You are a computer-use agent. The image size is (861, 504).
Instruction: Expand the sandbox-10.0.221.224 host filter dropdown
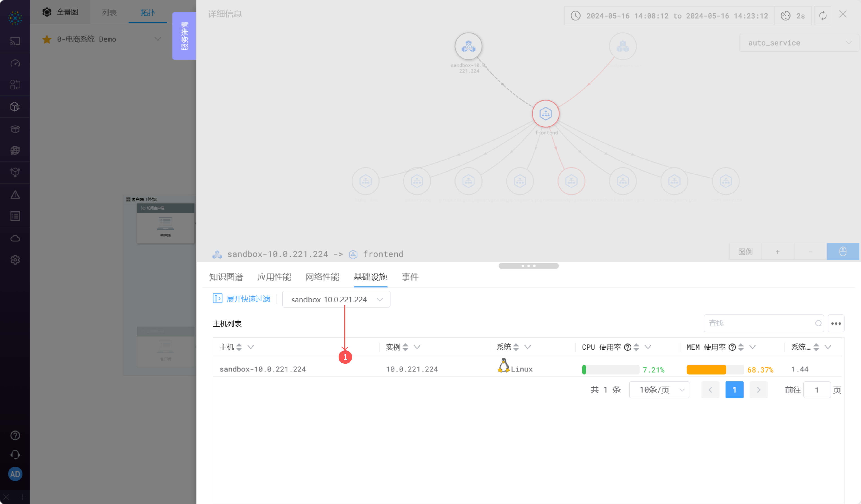(336, 299)
